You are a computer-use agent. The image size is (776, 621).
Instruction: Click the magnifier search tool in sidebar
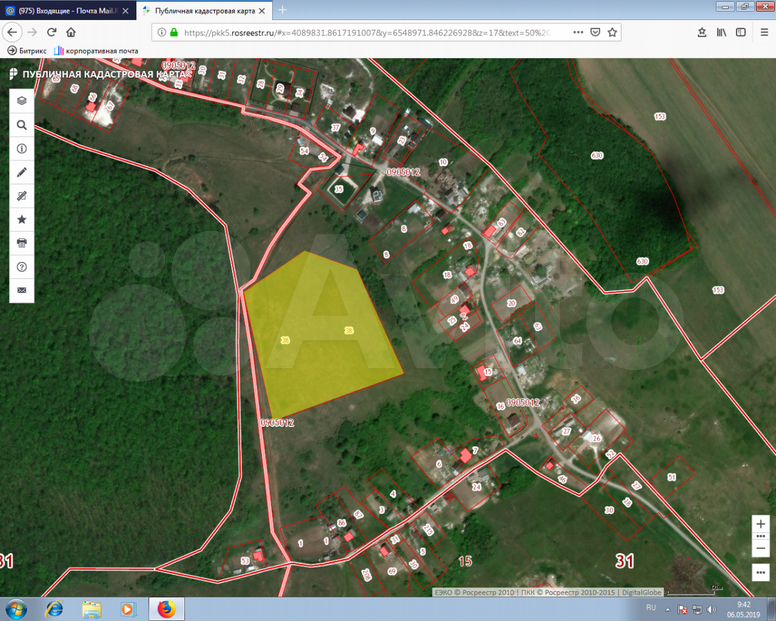[22, 125]
